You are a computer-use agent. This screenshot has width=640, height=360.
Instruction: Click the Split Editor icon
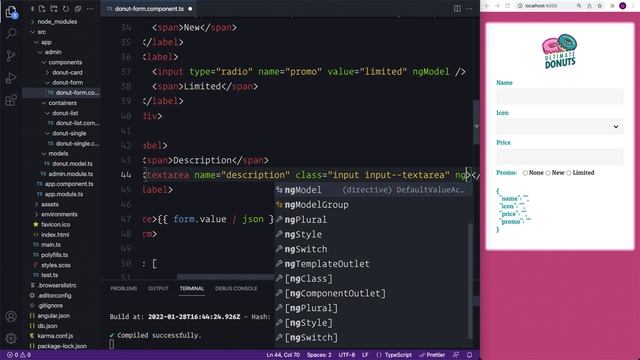(457, 9)
